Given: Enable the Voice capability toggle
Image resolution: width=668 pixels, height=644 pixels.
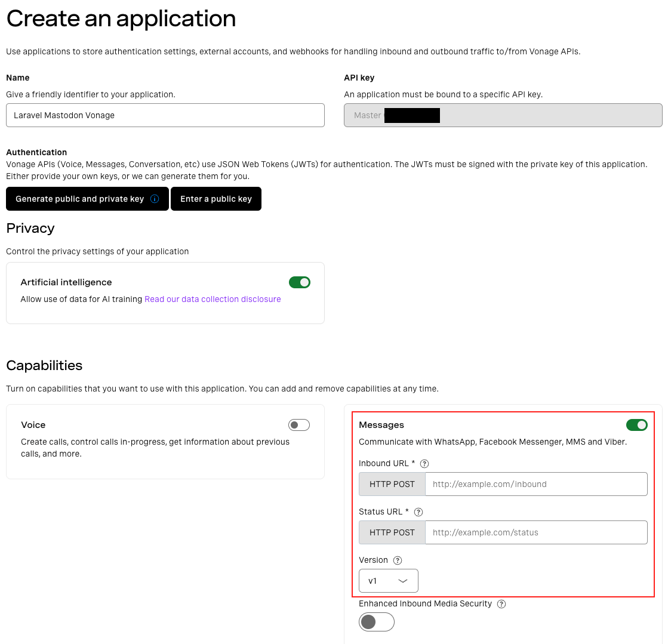Looking at the screenshot, I should (x=299, y=425).
